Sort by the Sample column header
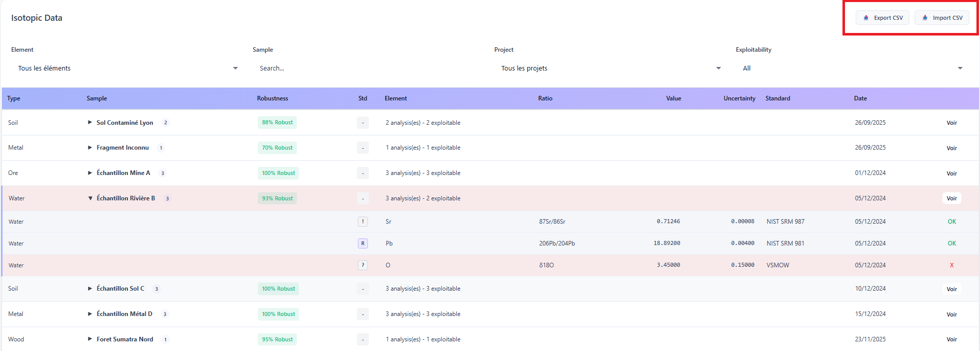 click(96, 98)
